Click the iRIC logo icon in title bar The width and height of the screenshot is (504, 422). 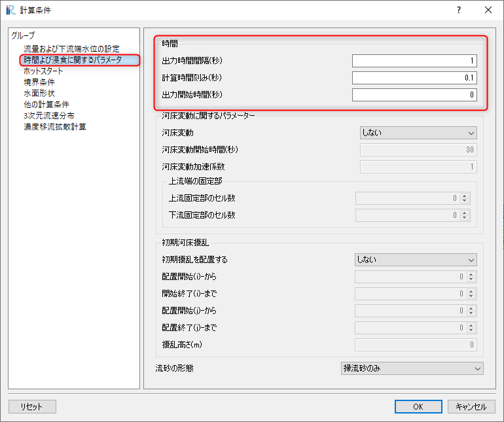coord(10,10)
